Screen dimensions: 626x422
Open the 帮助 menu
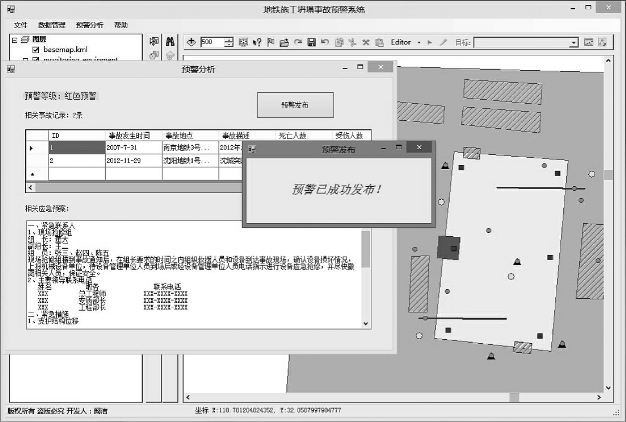click(x=121, y=23)
